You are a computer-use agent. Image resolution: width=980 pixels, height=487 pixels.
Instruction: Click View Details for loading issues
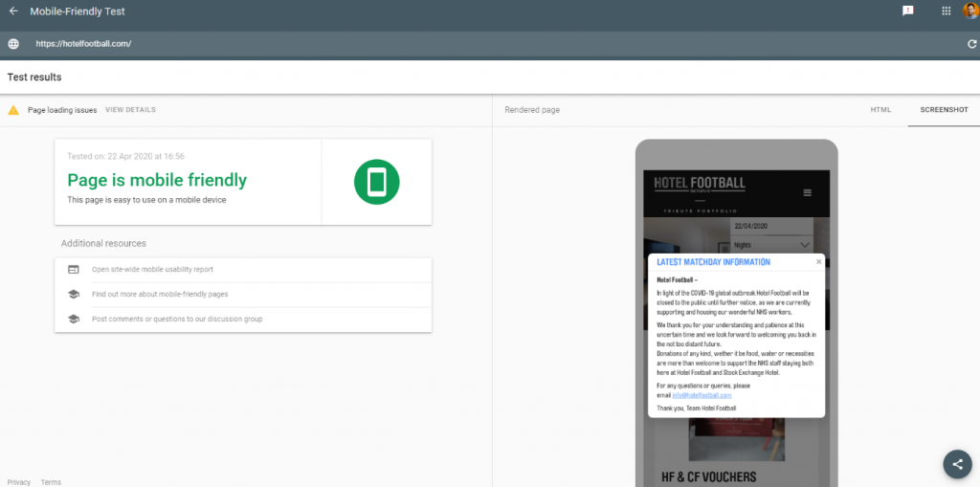(x=130, y=110)
